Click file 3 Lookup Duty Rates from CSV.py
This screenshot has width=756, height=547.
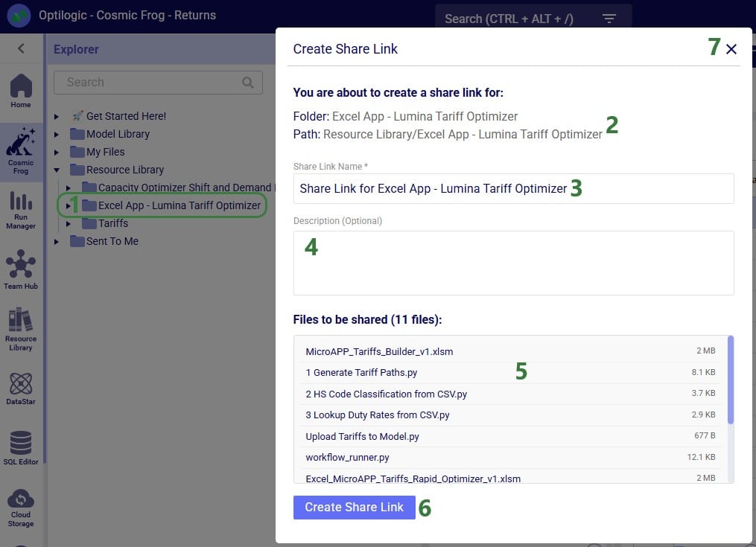click(x=378, y=415)
